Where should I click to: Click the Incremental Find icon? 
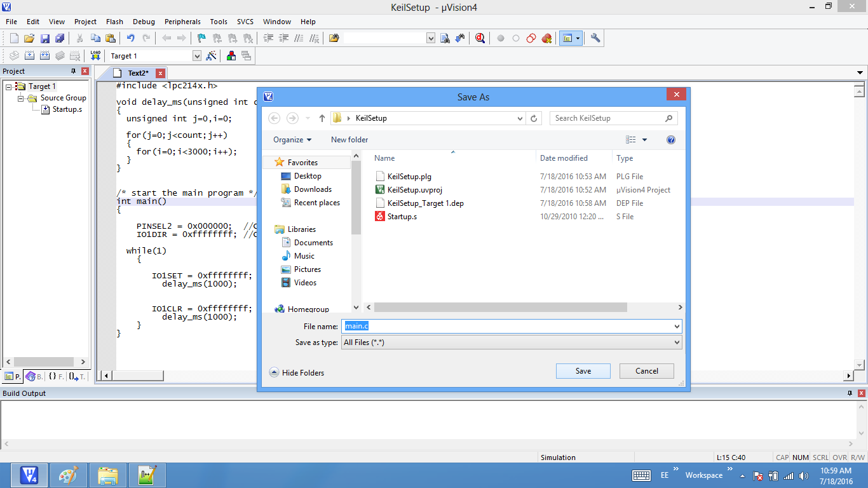(460, 38)
